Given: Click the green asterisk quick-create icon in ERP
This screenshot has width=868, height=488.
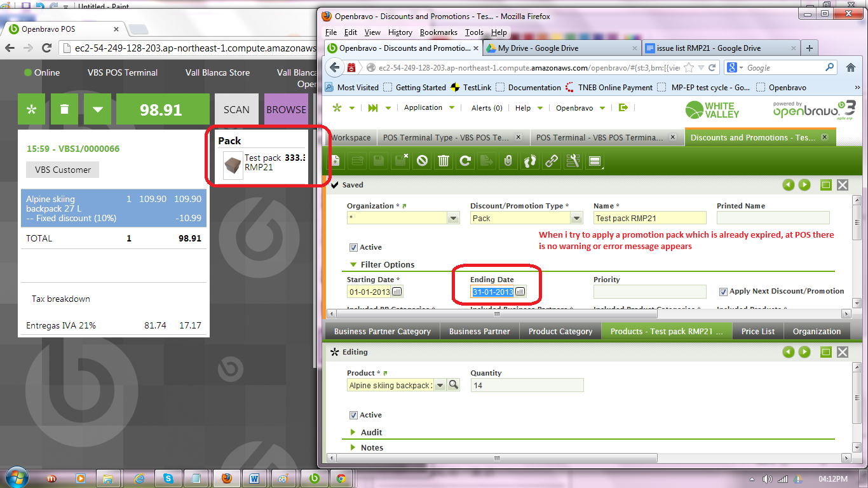Looking at the screenshot, I should (x=337, y=108).
